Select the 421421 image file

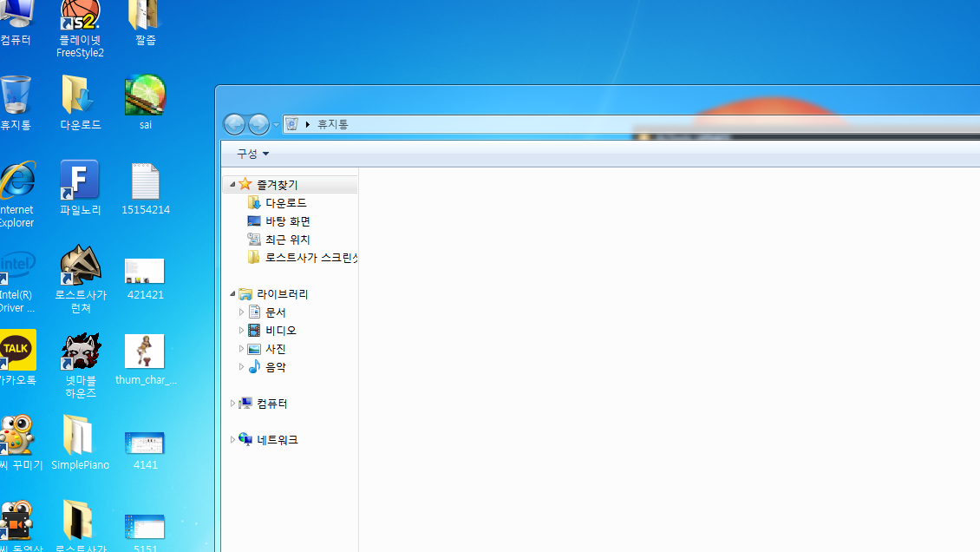tap(145, 279)
